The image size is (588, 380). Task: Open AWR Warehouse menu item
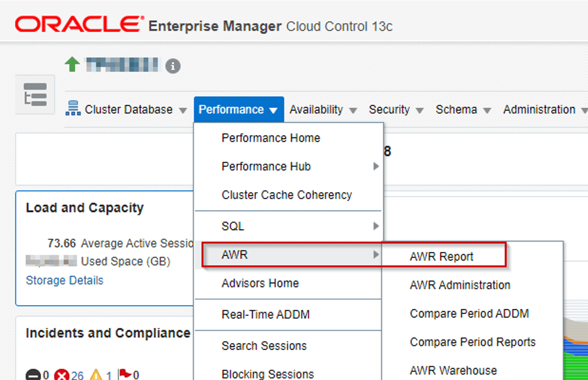click(453, 371)
